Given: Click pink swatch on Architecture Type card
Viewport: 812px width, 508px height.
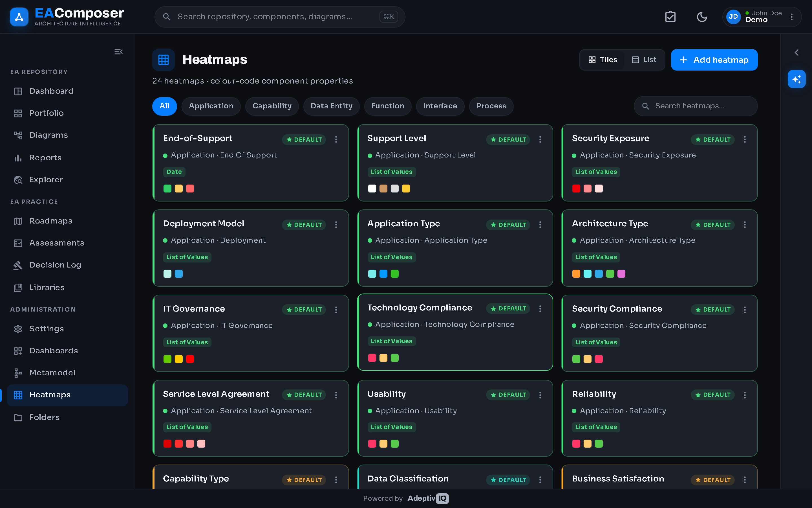Looking at the screenshot, I should 621,274.
